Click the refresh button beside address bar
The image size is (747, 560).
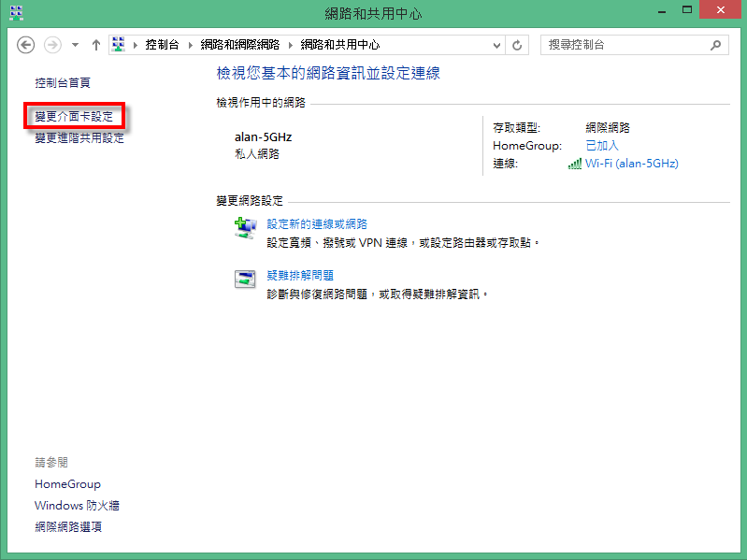[x=518, y=45]
